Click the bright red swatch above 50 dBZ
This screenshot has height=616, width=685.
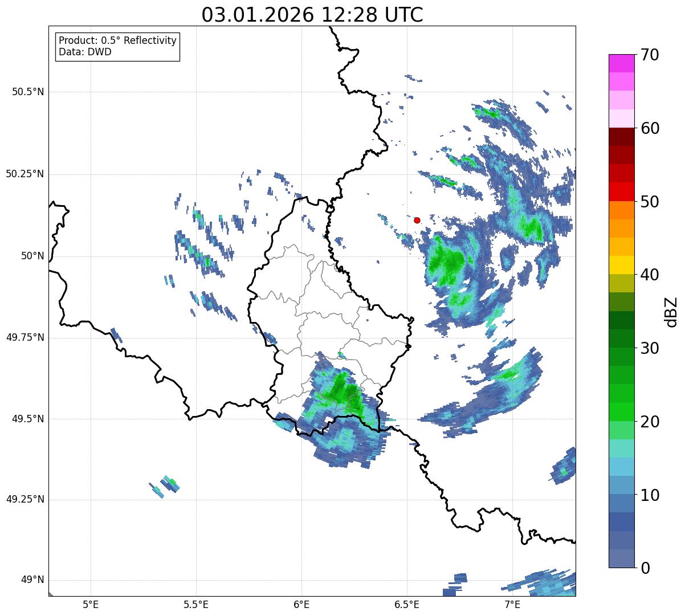coord(622,192)
